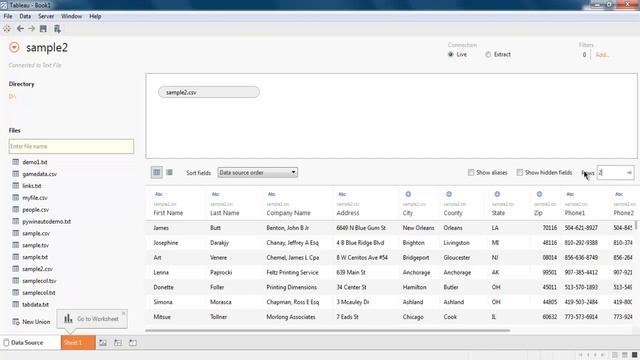
Task: Open the Help menu
Action: [95, 16]
